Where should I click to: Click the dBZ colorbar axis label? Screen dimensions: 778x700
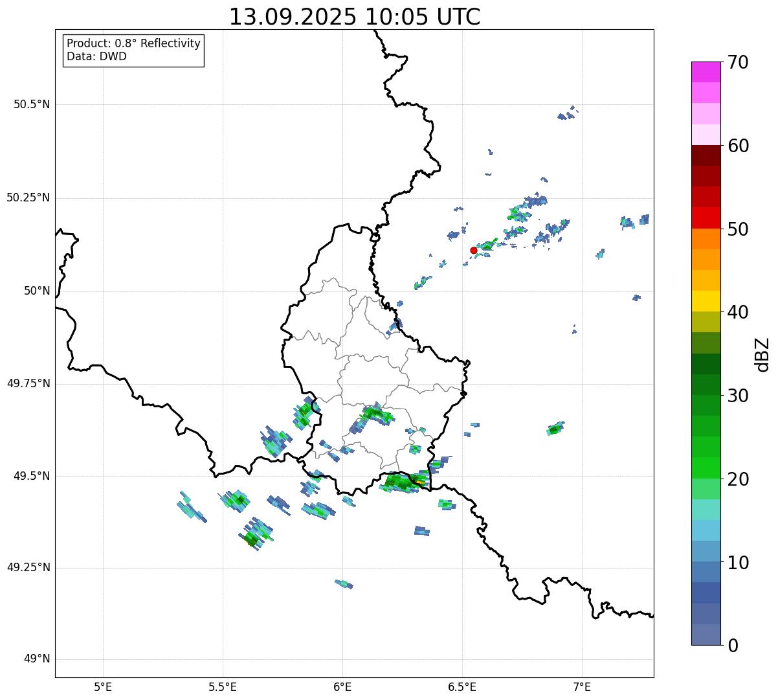[x=762, y=354]
